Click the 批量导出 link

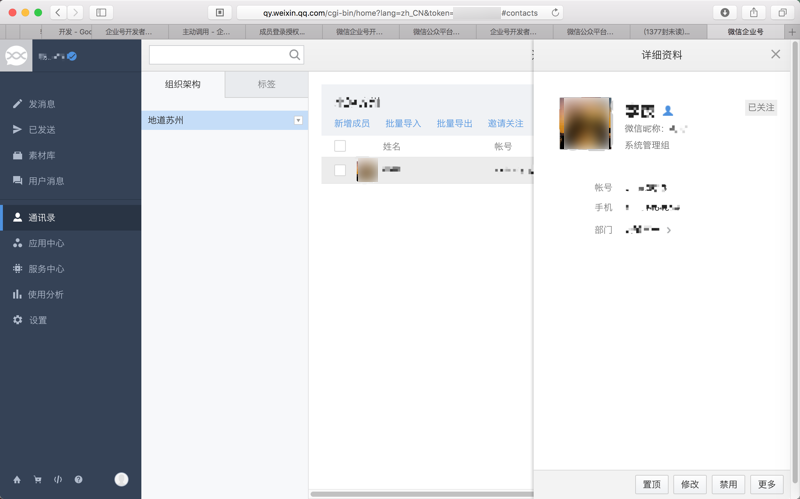point(454,123)
